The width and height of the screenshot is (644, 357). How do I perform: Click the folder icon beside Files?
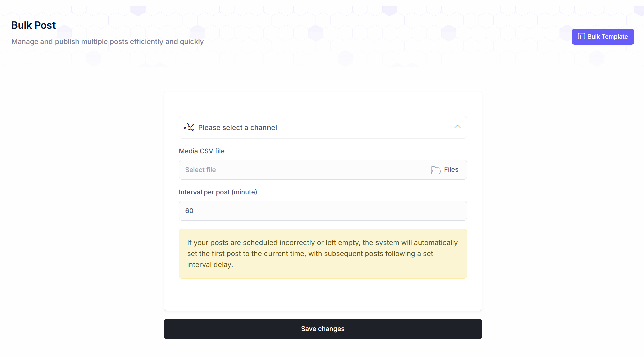(435, 170)
